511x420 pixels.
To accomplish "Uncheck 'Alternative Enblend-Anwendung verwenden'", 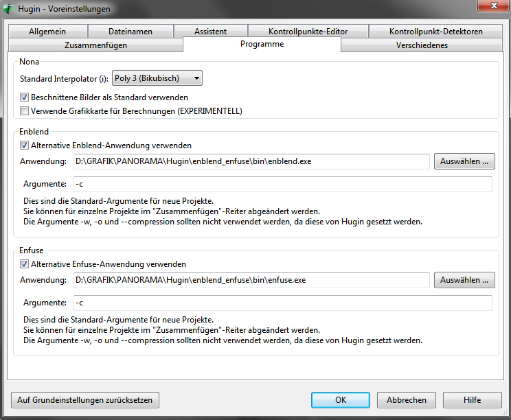I will click(x=25, y=145).
